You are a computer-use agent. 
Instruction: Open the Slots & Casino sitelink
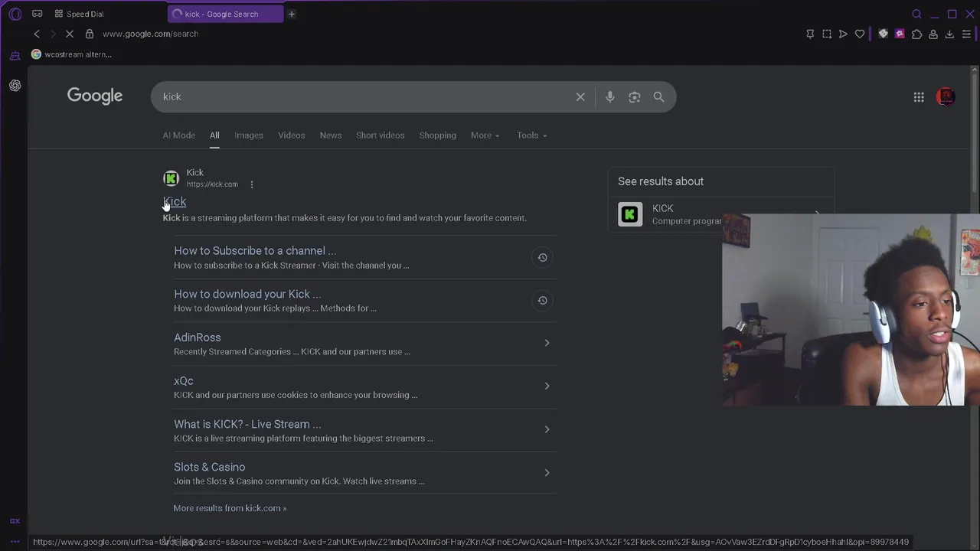[x=209, y=467]
